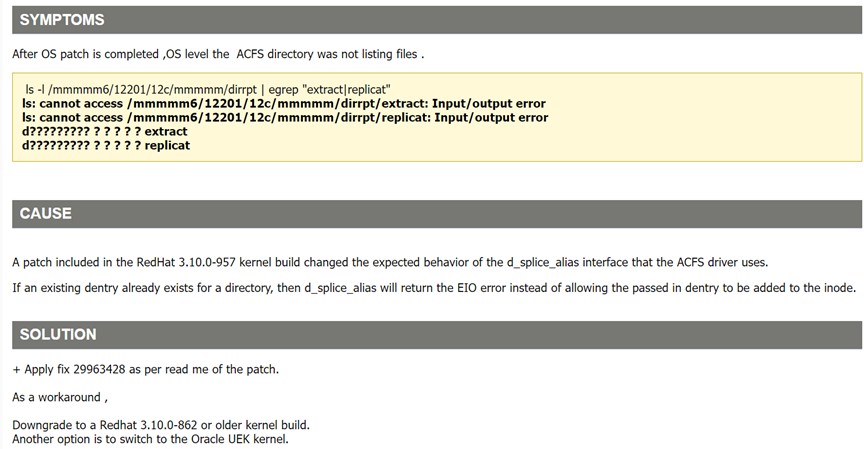Click the dirrpt/replicat Input/output error line
The width and height of the screenshot is (864, 449).
point(285,117)
